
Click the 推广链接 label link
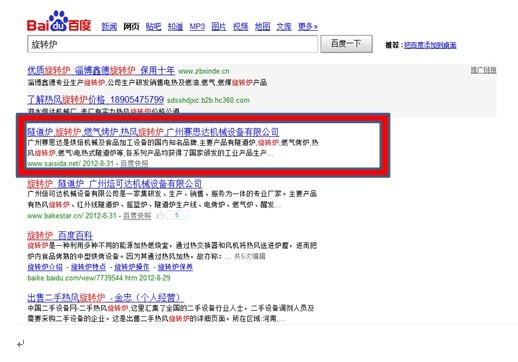point(483,70)
